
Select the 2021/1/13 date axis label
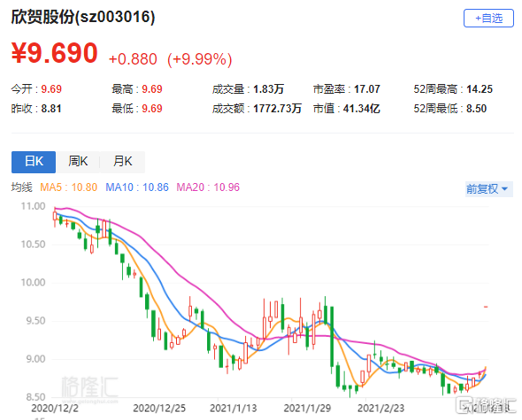(x=233, y=409)
